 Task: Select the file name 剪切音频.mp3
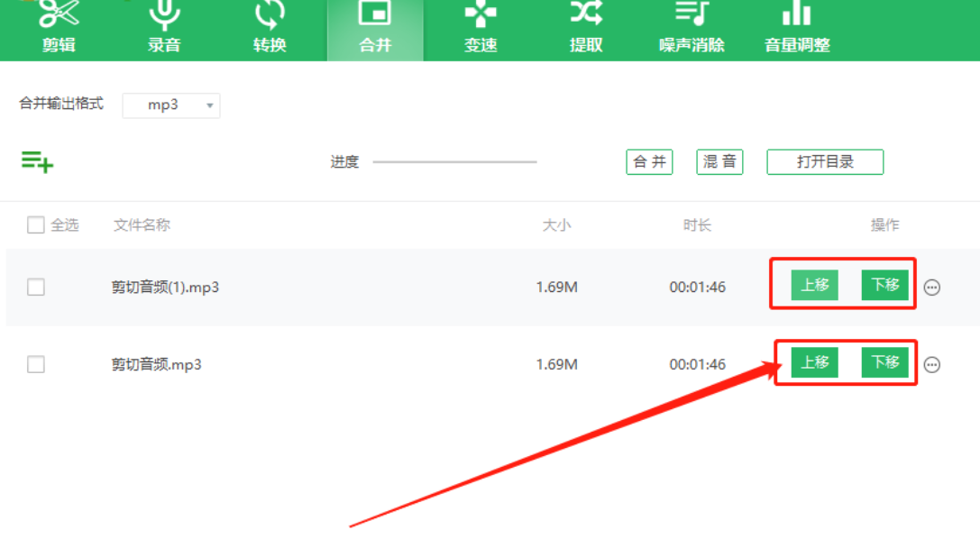click(156, 364)
